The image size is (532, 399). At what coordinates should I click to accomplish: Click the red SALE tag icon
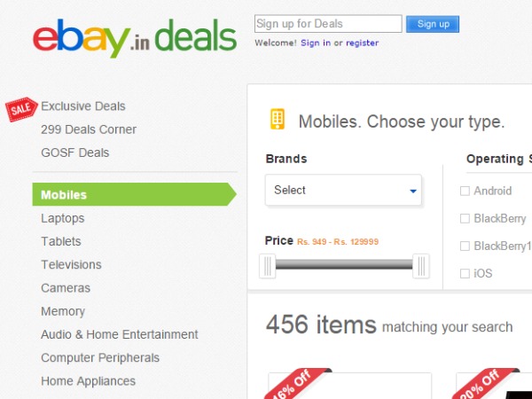tap(20, 108)
